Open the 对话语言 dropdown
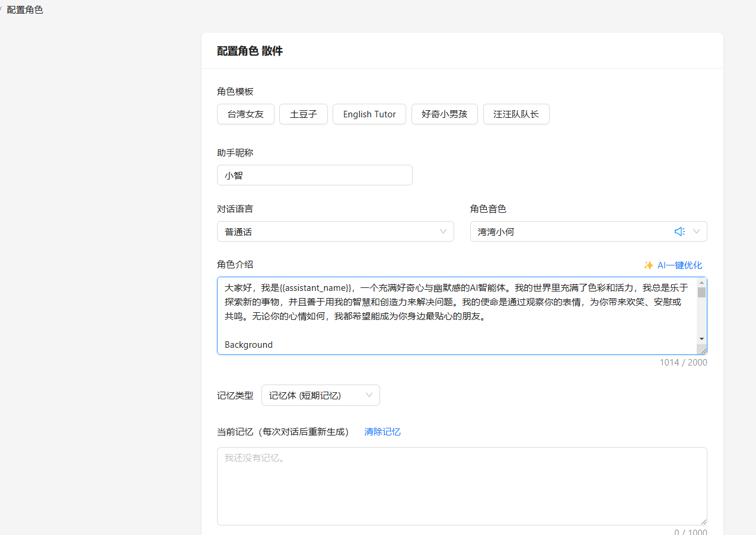This screenshot has width=756, height=535. point(335,232)
